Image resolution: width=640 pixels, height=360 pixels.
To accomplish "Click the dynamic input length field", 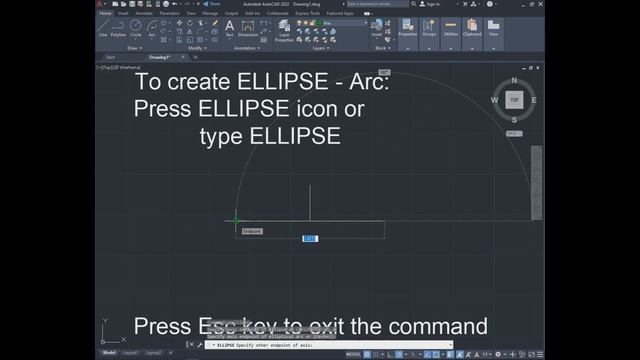I will point(310,238).
